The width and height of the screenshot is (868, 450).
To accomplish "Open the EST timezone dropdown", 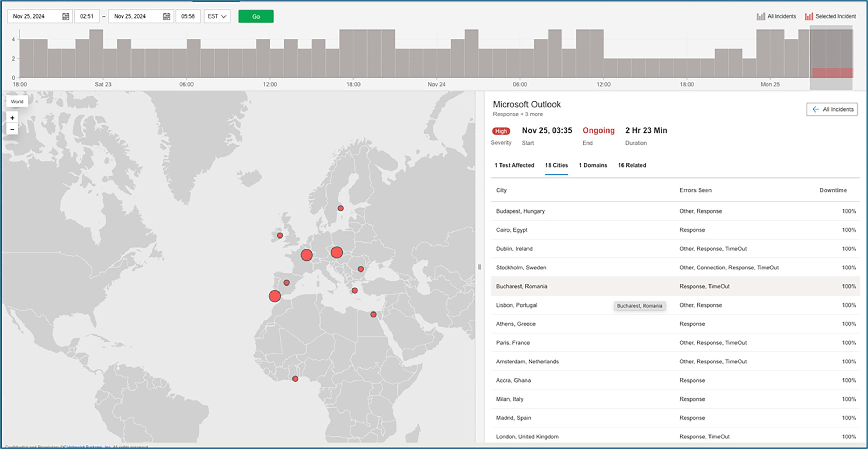I will 217,16.
